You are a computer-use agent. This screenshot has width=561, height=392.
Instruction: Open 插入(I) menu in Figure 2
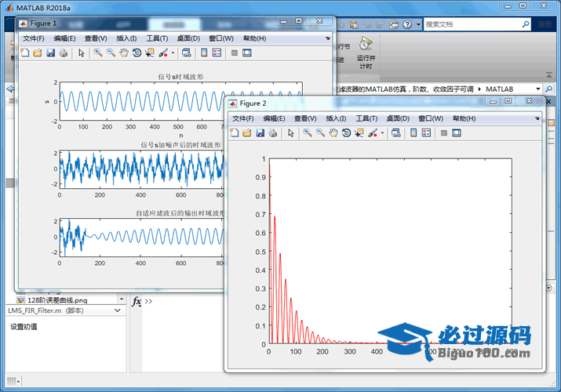[336, 118]
